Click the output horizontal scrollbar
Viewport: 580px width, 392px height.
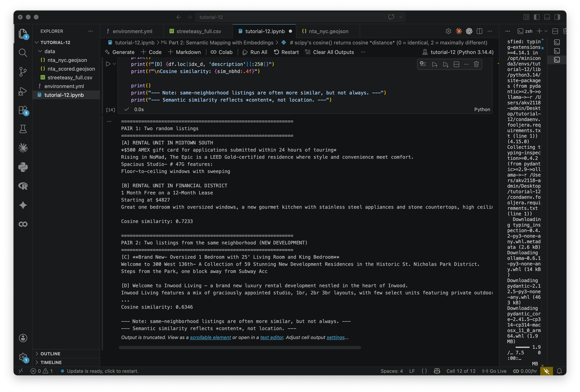[x=240, y=348]
